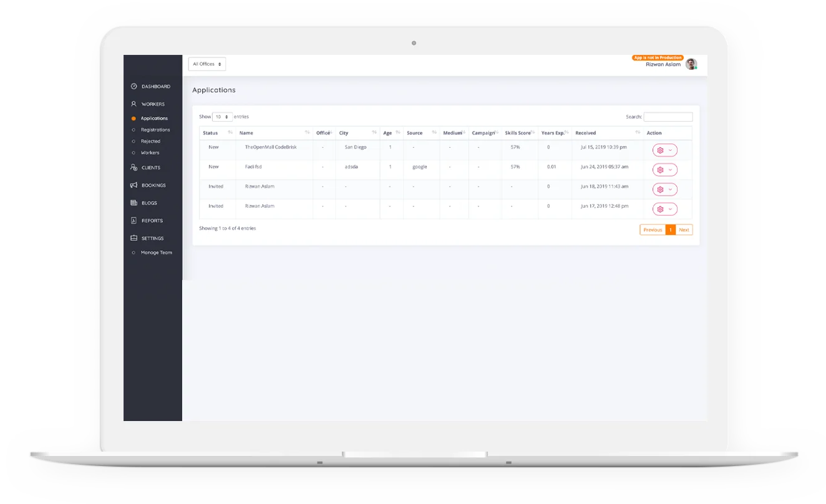The height and width of the screenshot is (504, 826).
Task: Select the Workers sidebar icon
Action: [x=134, y=104]
